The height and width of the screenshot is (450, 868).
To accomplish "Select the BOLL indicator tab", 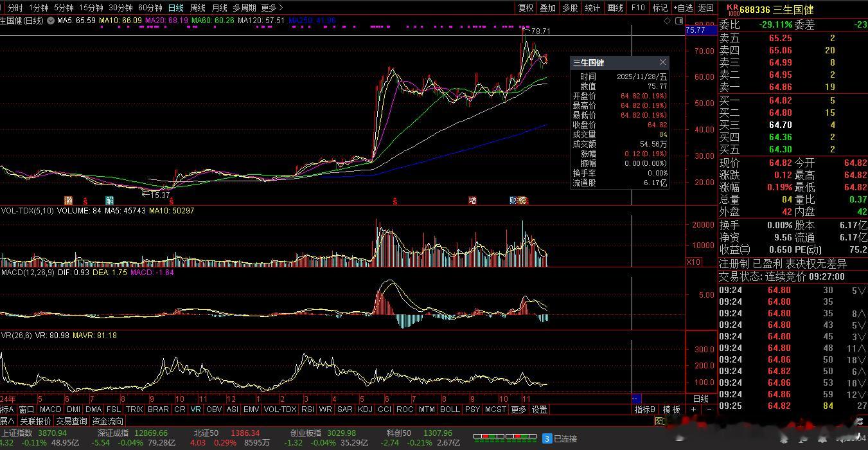I will (x=450, y=410).
